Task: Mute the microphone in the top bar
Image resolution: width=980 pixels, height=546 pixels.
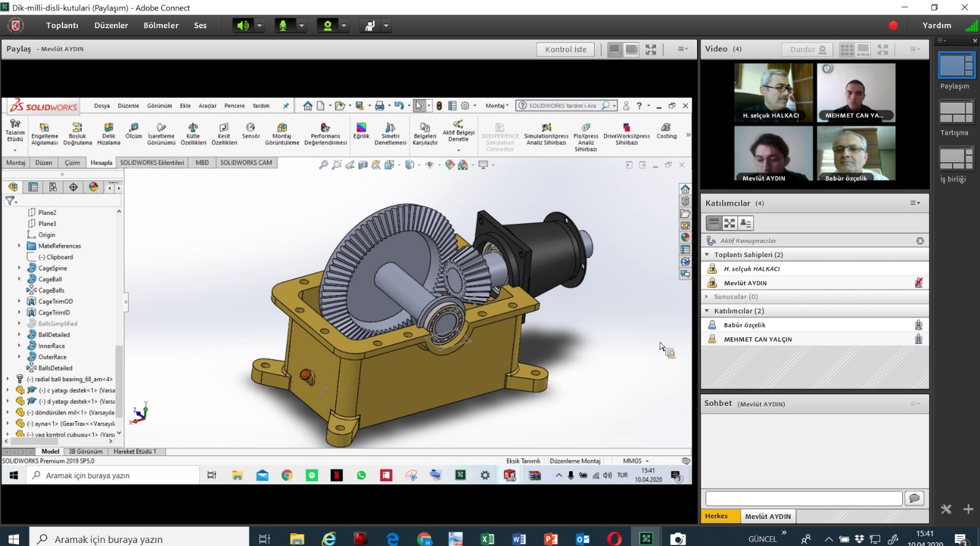Action: (283, 26)
